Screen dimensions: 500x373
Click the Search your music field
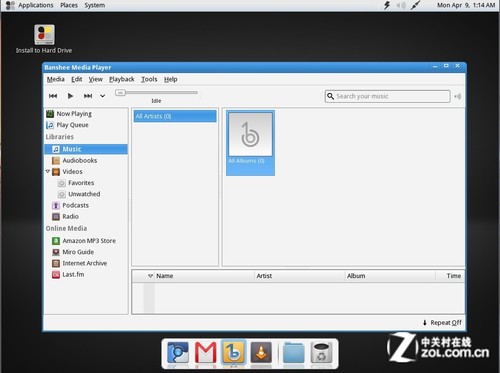(388, 96)
